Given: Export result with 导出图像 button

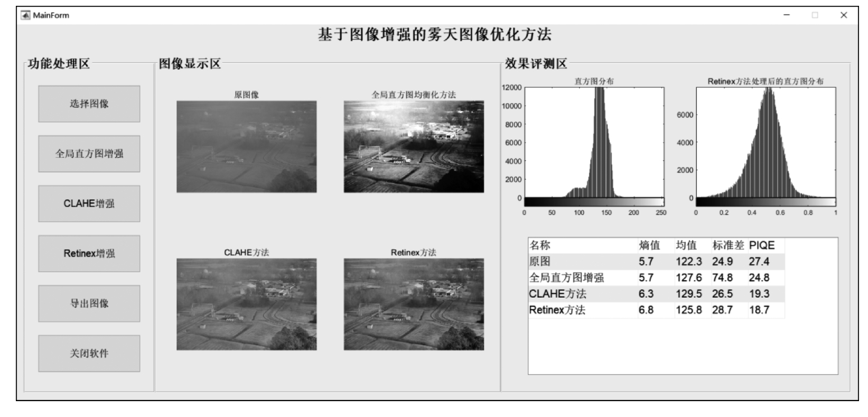Looking at the screenshot, I should pos(89,303).
